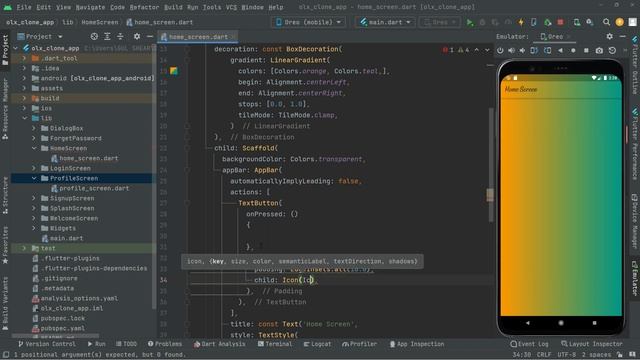The image size is (640, 360).
Task: Open profile_screen.dart in project tree
Action: click(90, 188)
